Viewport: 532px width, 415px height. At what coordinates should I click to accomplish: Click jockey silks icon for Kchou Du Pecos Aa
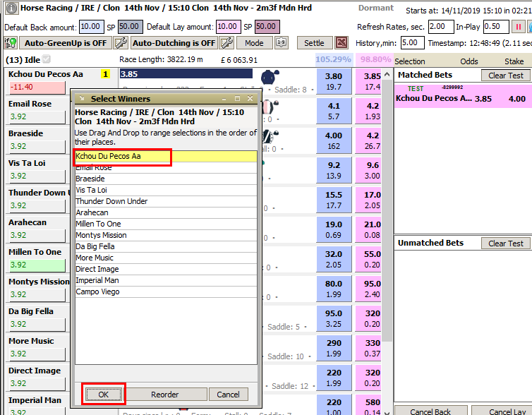pyautogui.click(x=270, y=77)
